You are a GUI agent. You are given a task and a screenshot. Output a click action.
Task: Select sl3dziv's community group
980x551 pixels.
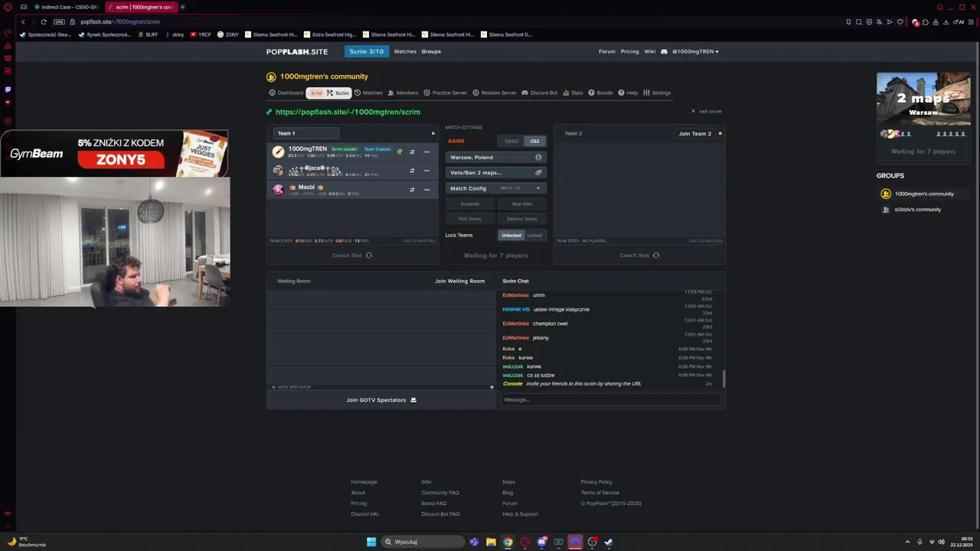pos(911,209)
